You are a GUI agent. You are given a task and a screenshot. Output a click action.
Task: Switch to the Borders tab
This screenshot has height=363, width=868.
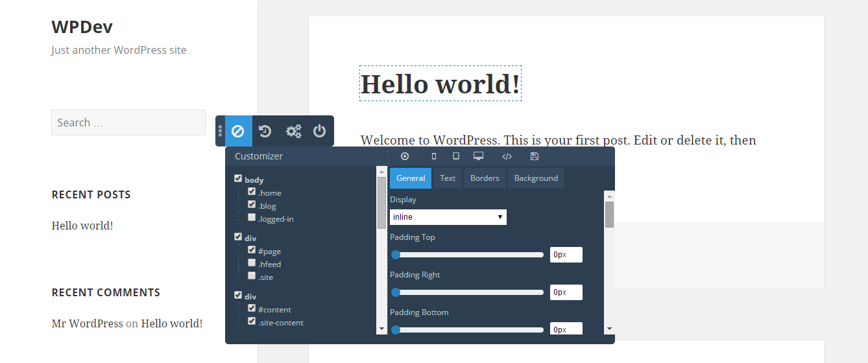485,178
